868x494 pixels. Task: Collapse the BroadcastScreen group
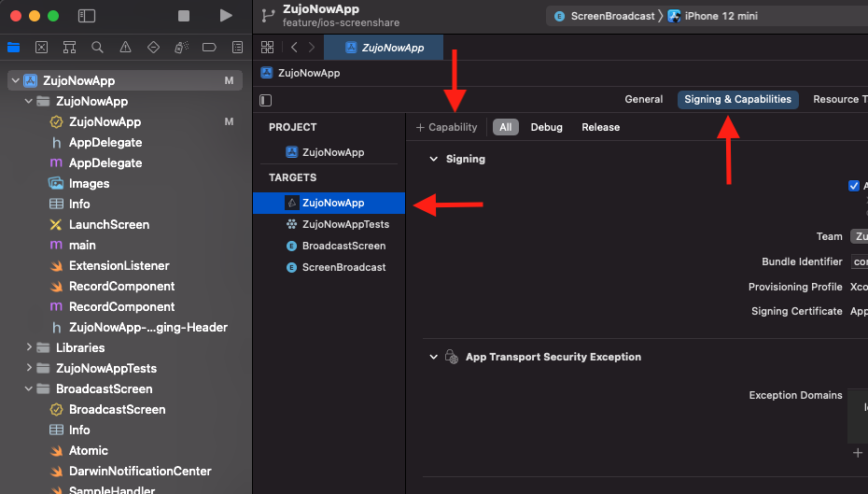pyautogui.click(x=29, y=388)
